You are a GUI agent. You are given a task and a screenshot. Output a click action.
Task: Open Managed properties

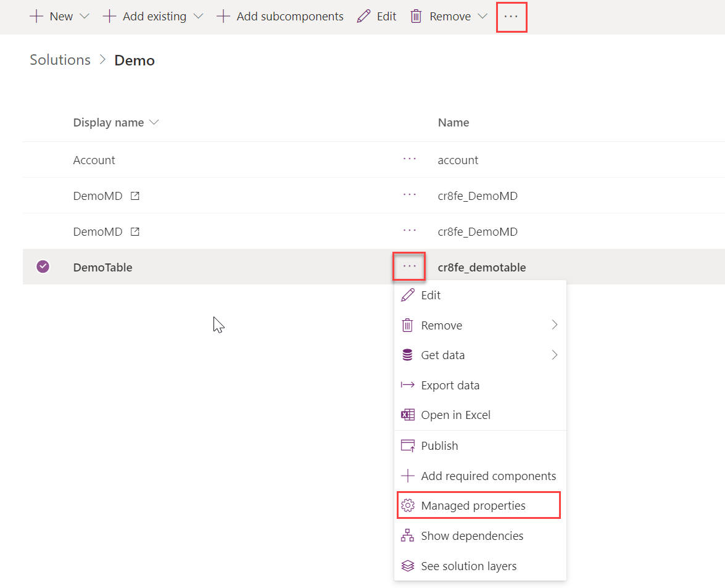coord(479,506)
